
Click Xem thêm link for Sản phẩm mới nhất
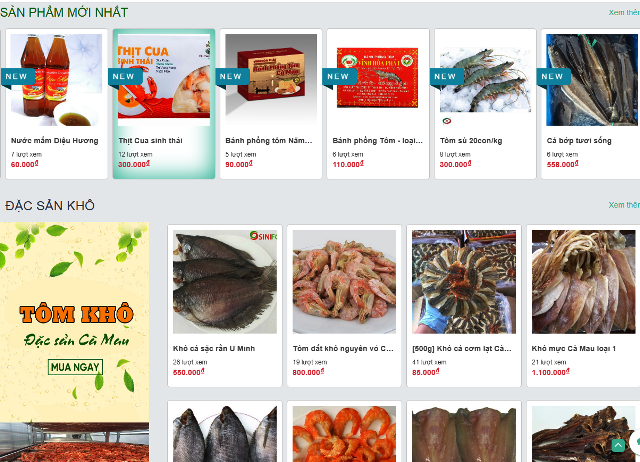(x=624, y=13)
